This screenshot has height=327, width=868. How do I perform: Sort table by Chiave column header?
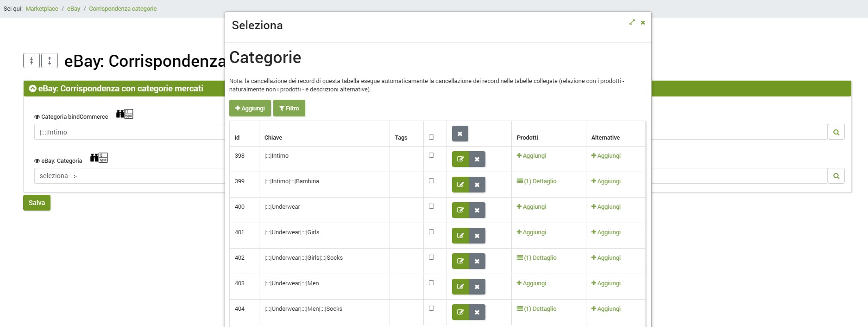pyautogui.click(x=273, y=138)
